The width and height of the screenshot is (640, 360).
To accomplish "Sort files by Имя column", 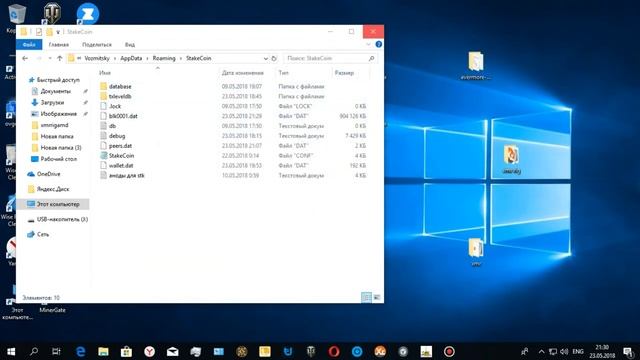I will pyautogui.click(x=105, y=73).
